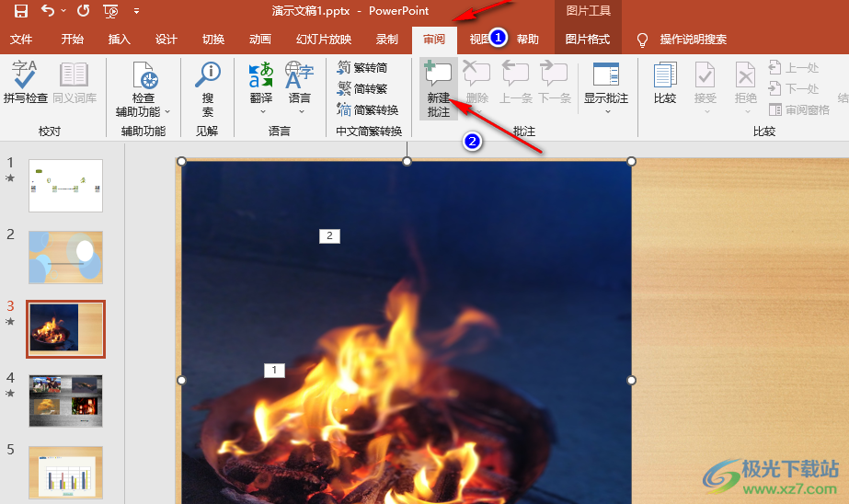
Task: Go to 上一条 previous comment
Action: tap(515, 82)
